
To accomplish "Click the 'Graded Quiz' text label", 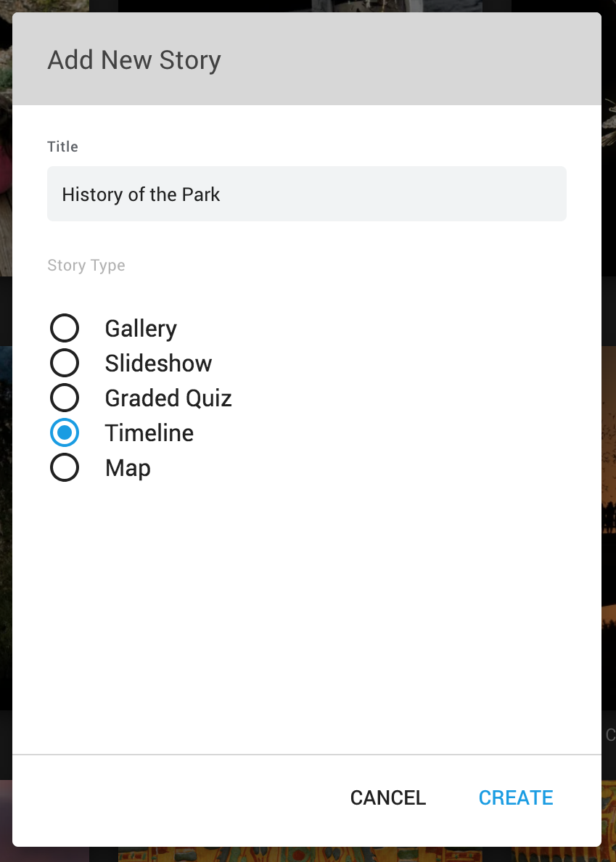I will tap(168, 398).
